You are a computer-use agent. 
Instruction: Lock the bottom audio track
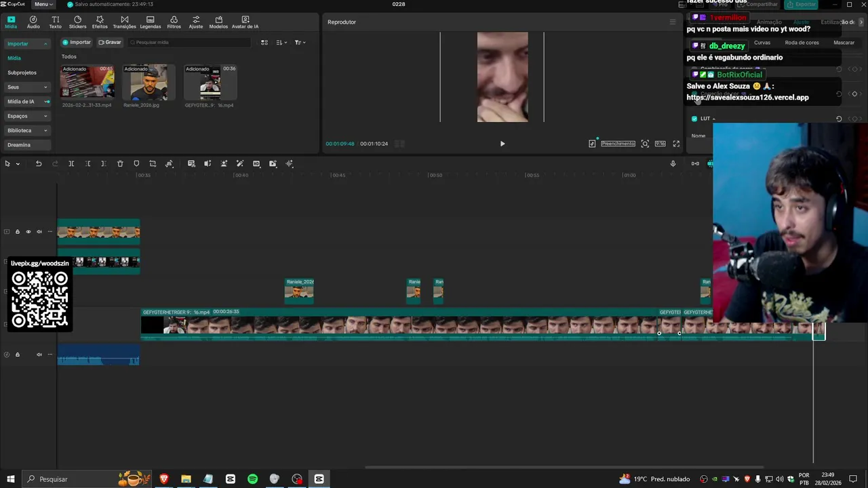pos(18,354)
